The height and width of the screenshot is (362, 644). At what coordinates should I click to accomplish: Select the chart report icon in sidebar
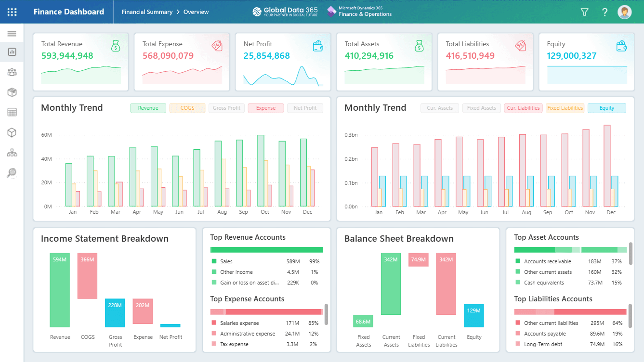tap(12, 52)
